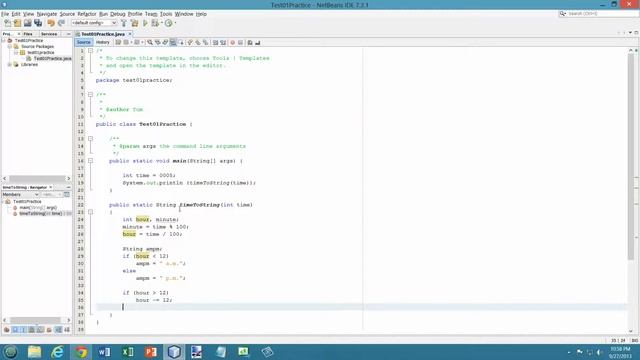Click the first filter icon under Navigator
The image size is (640, 360).
click(7, 330)
